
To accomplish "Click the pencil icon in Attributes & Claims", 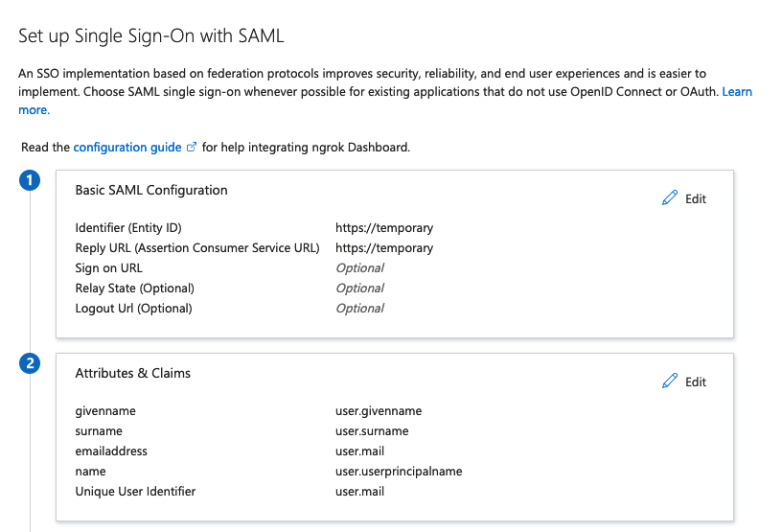I will 670,382.
